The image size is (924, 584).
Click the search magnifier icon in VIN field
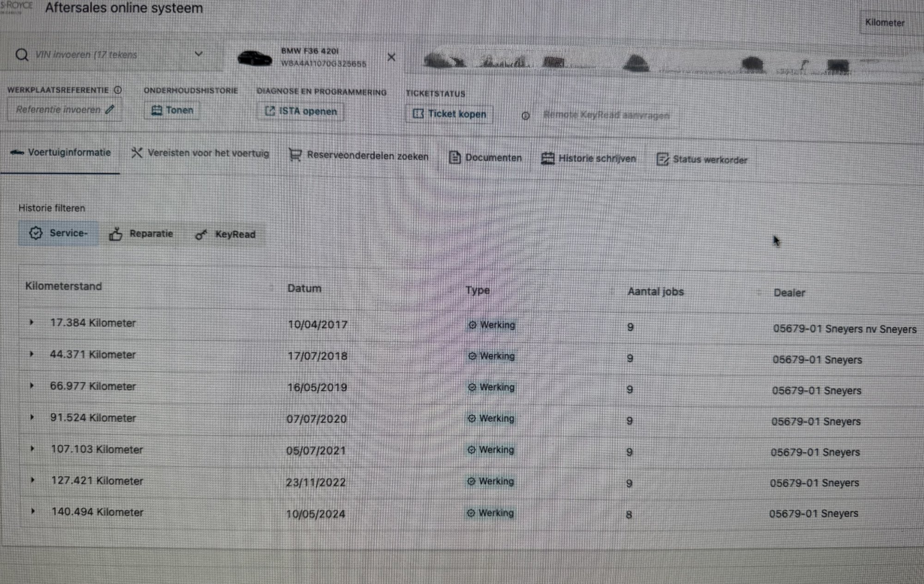point(22,55)
